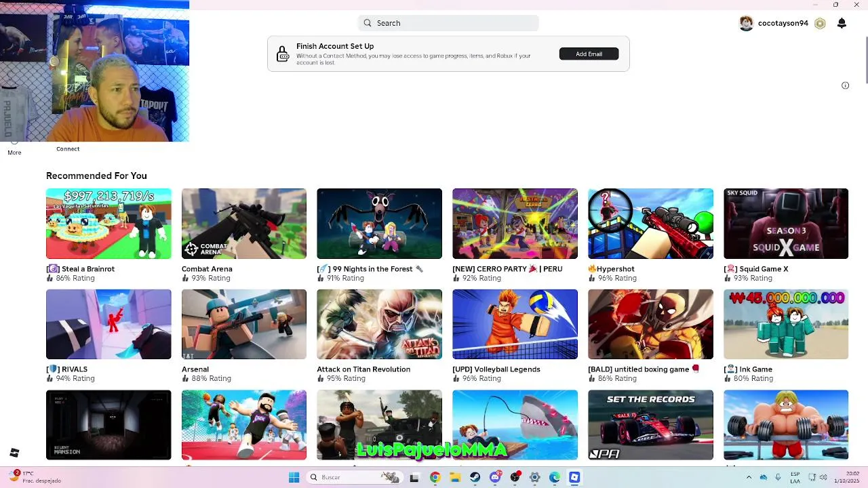Open the weightlifting game thumbnail
868x488 pixels.
[786, 425]
